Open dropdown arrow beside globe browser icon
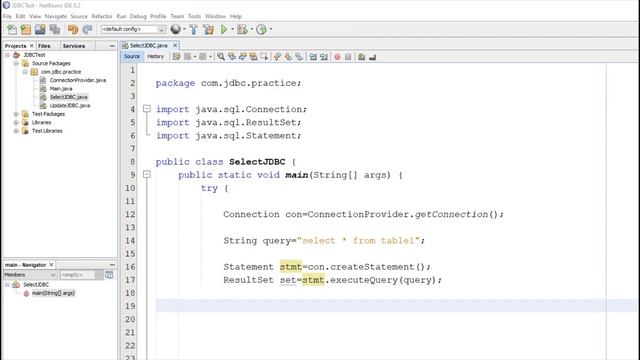Viewport: 640px width, 360px height. (x=184, y=29)
